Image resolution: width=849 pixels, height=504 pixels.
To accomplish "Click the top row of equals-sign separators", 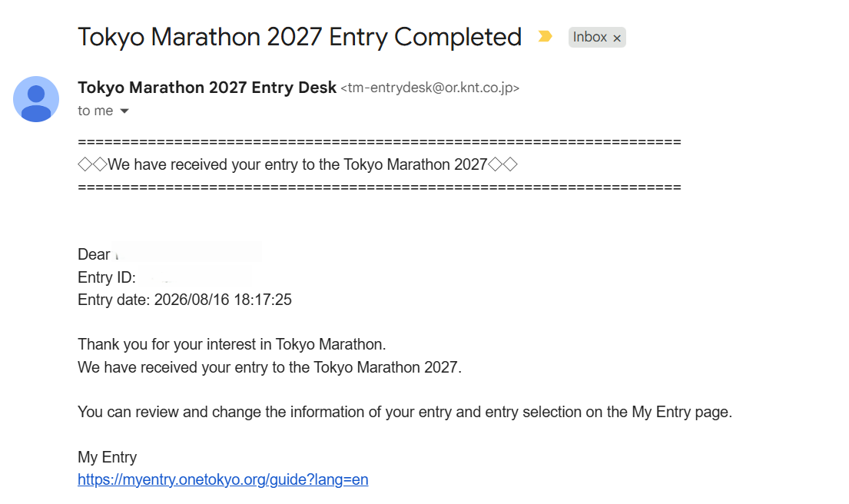I will coord(380,142).
